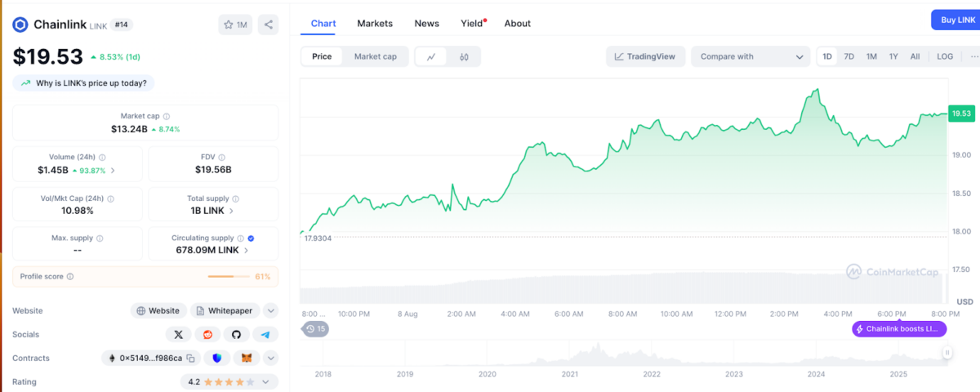Open the Website link button
The height and width of the screenshot is (392, 980).
[x=158, y=310]
